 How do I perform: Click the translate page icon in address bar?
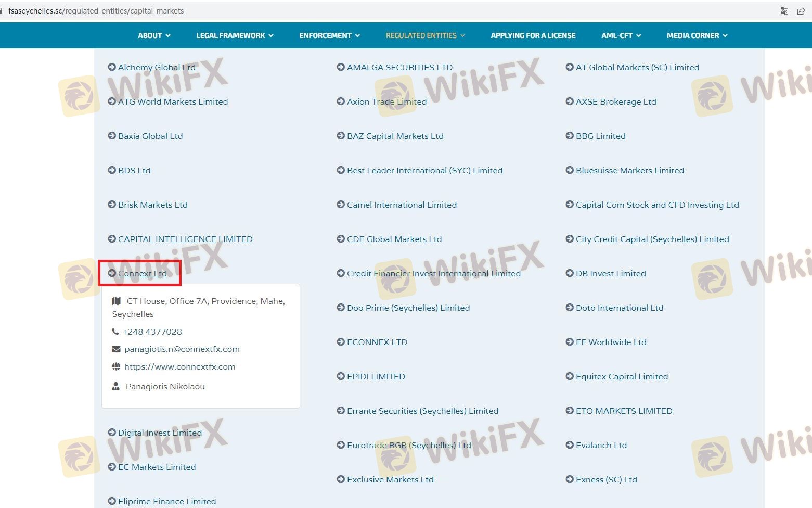[784, 11]
